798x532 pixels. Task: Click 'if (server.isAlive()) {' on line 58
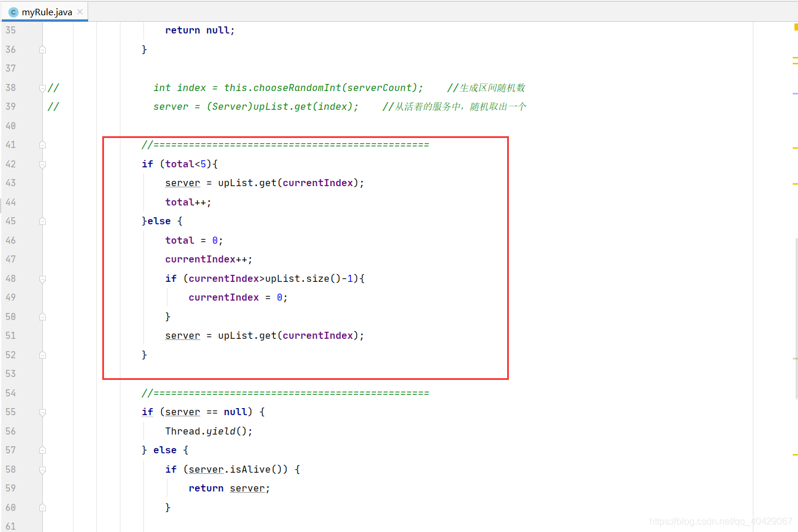(x=233, y=470)
